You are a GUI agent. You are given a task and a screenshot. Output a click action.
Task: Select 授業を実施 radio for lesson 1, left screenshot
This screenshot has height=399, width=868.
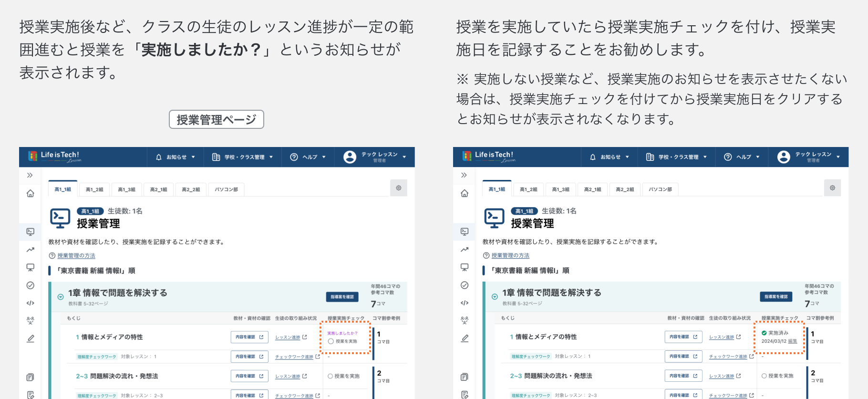(331, 341)
